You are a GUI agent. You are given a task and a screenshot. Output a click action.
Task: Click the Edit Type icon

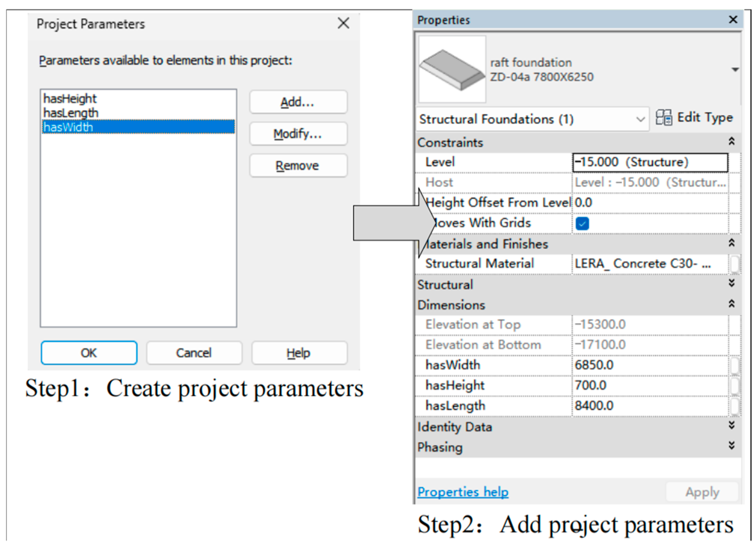(x=663, y=118)
